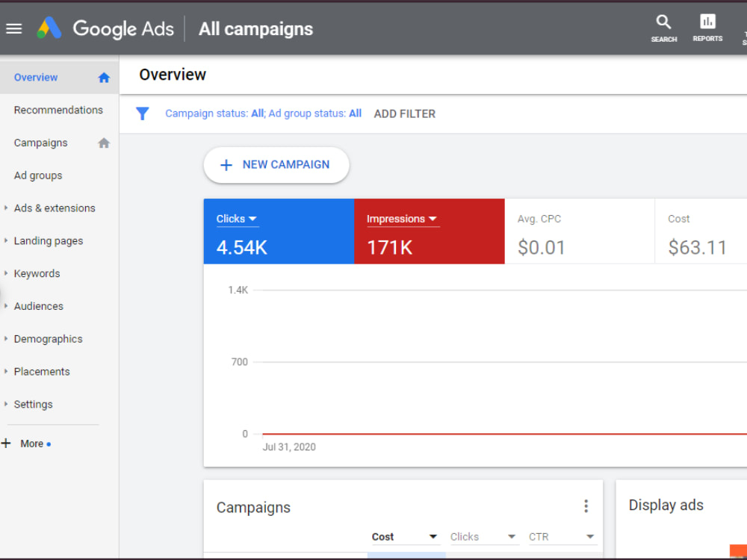The height and width of the screenshot is (560, 747).
Task: Expand Demographics section
Action: coord(6,338)
